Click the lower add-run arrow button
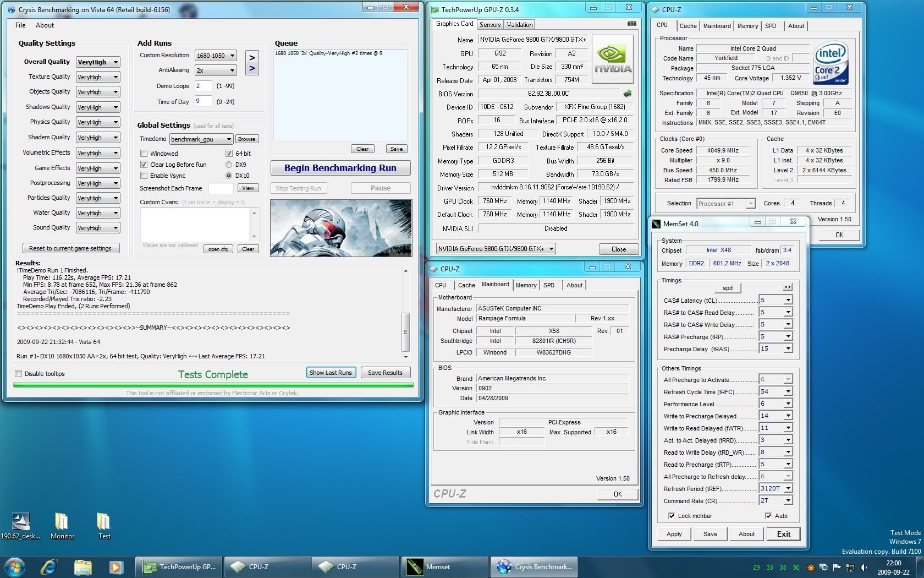The width and height of the screenshot is (924, 578). coord(252,69)
